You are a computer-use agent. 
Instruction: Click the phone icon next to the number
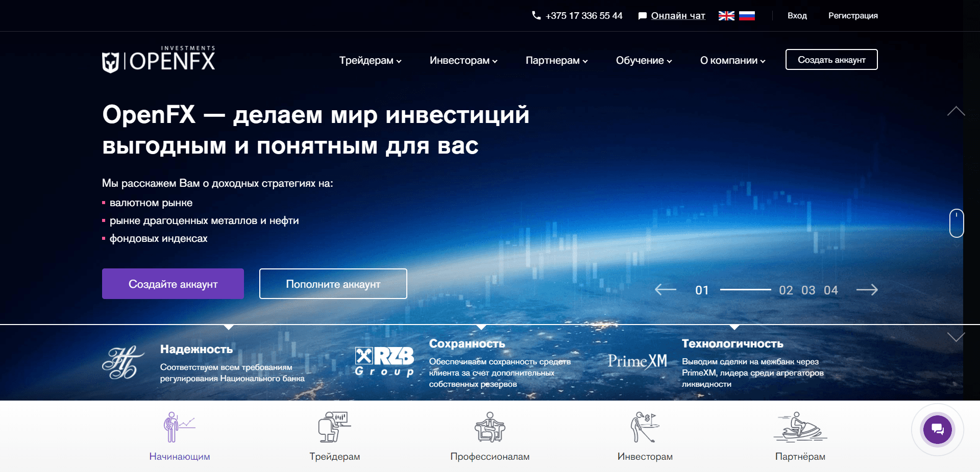[x=535, y=15]
